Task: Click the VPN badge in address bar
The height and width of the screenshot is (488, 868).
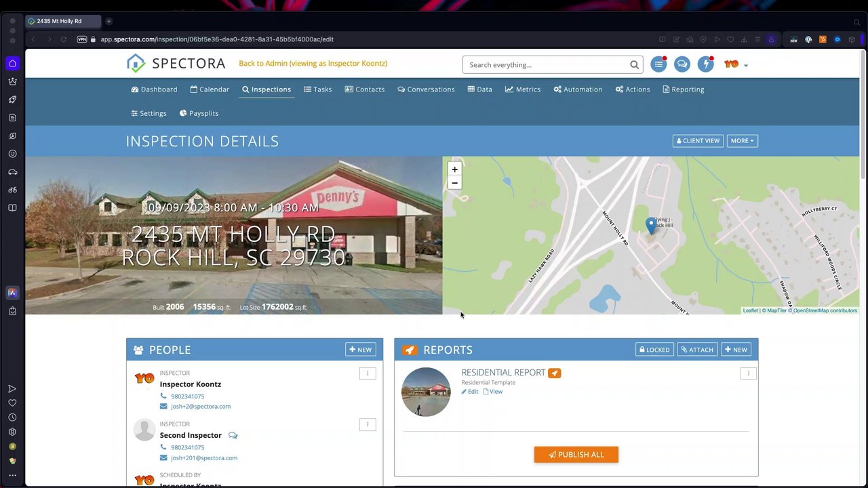Action: [x=82, y=39]
